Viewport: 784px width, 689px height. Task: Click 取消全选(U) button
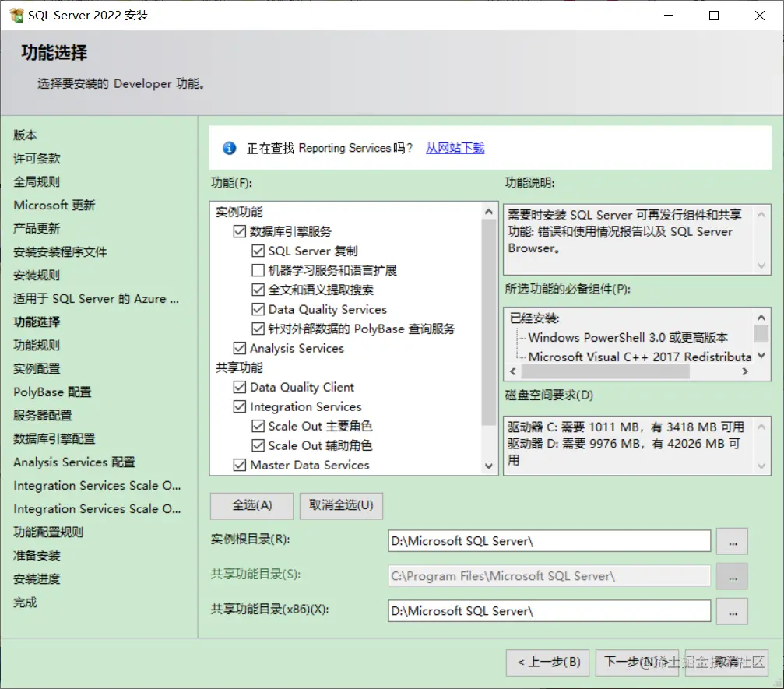(x=342, y=505)
